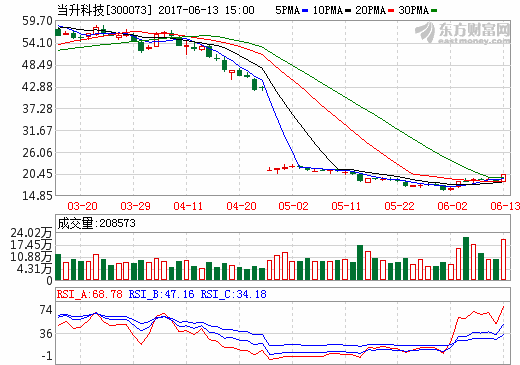Click the date label 03-29
Screen dimensions: 520x365
[x=135, y=206]
